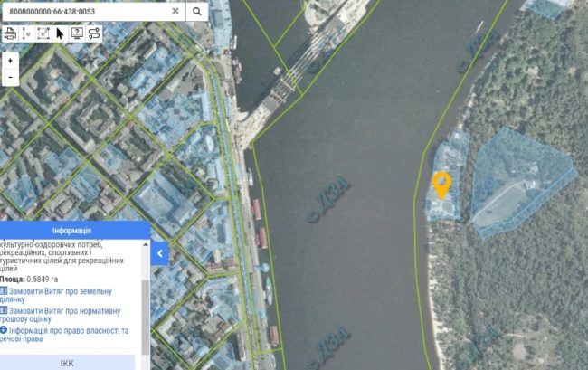The height and width of the screenshot is (370, 588).
Task: Click the route path tool icon
Action: [93, 33]
